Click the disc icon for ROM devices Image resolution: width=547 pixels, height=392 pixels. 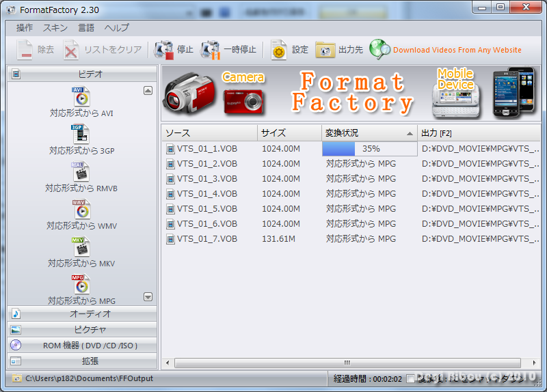[x=16, y=346]
